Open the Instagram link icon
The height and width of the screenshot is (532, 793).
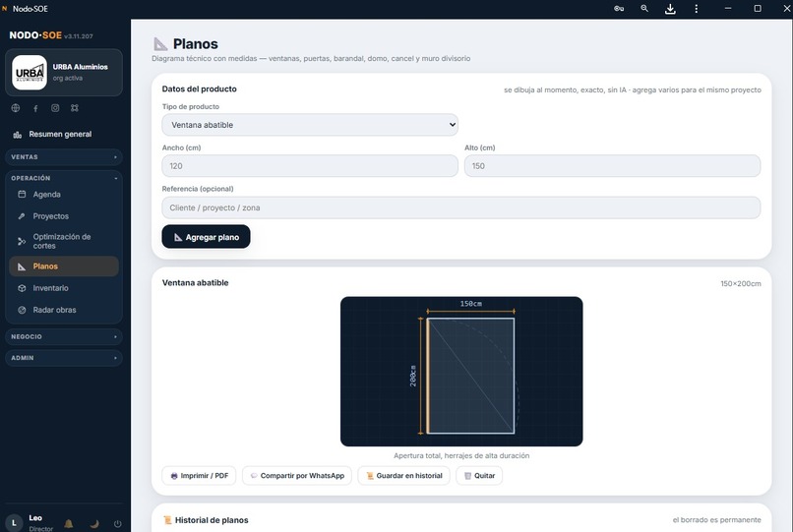pos(55,108)
